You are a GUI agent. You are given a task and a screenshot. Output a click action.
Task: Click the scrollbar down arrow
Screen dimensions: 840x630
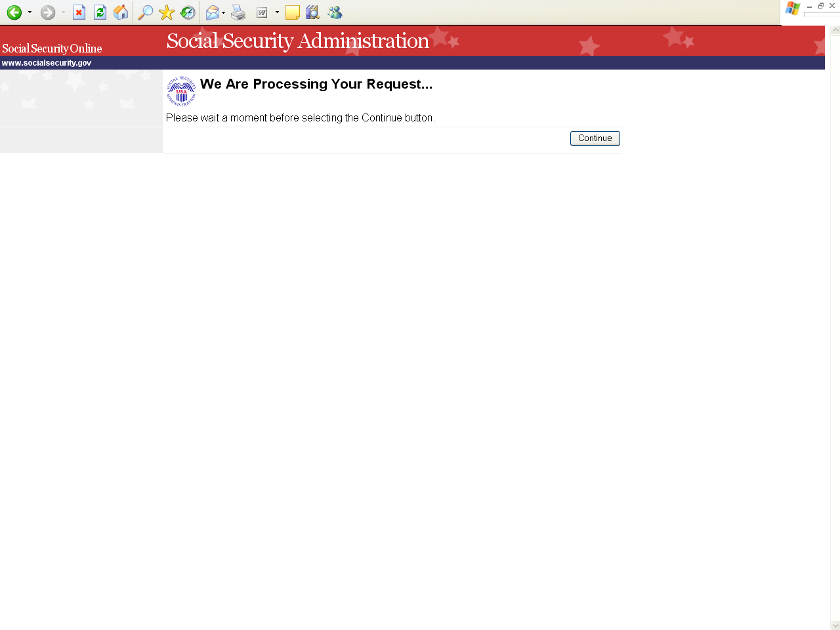pos(835,625)
